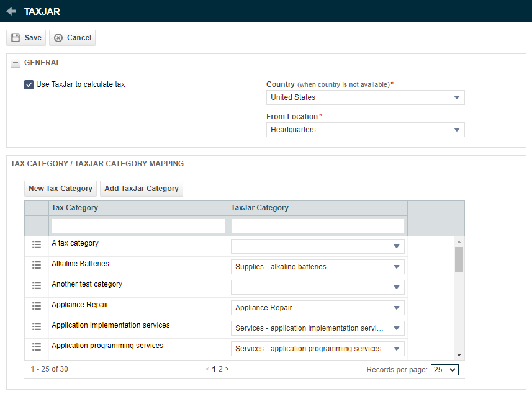532x394 pixels.
Task: Click the grid vertical scrollbar thumb
Action: point(459,259)
